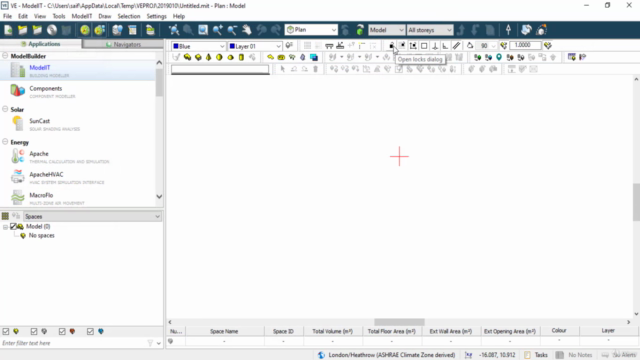This screenshot has width=640, height=360.
Task: Open the Spaces selector dropdown
Action: tap(92, 216)
